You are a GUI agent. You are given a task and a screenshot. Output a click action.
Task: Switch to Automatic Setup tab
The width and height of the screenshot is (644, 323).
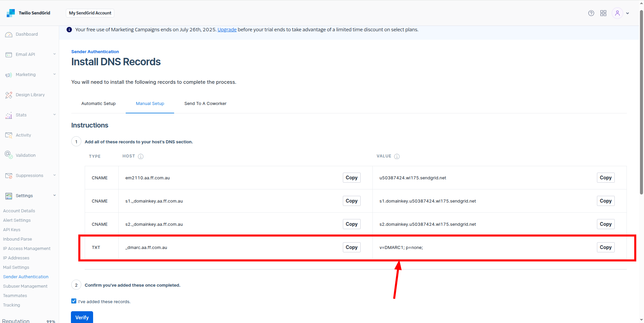98,104
